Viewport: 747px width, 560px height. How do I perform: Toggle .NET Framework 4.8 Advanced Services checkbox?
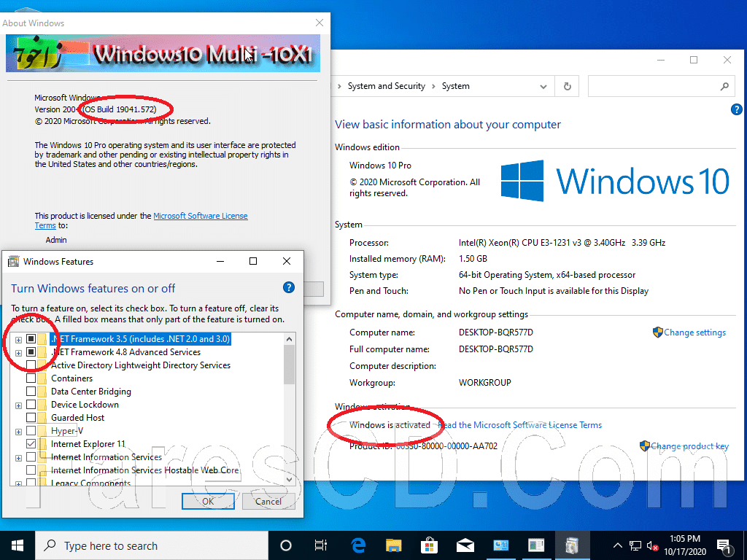(x=31, y=352)
